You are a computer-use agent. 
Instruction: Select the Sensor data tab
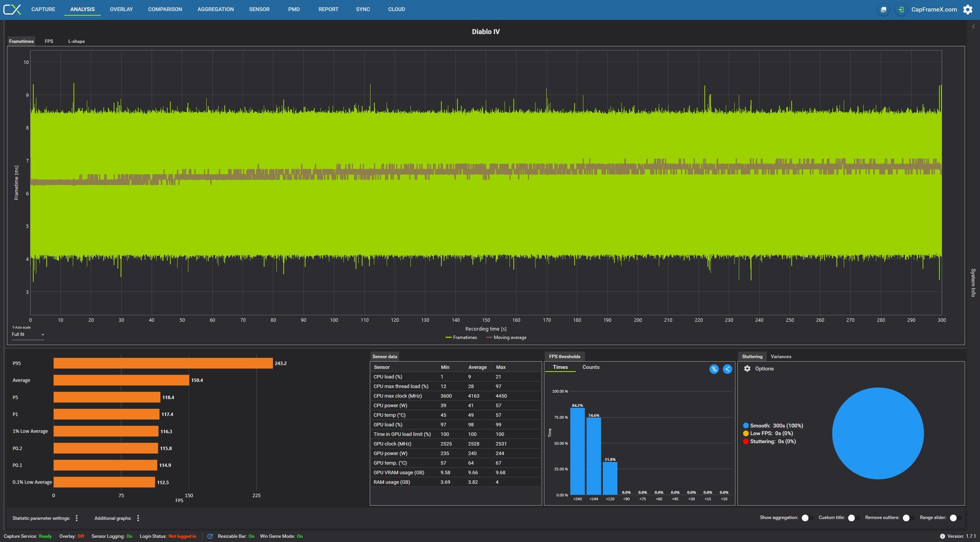click(x=385, y=357)
